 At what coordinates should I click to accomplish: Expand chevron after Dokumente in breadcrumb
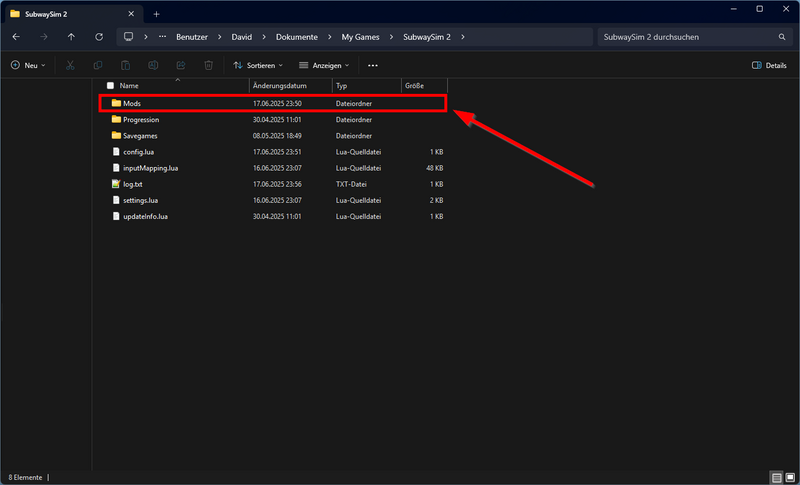[x=330, y=37]
